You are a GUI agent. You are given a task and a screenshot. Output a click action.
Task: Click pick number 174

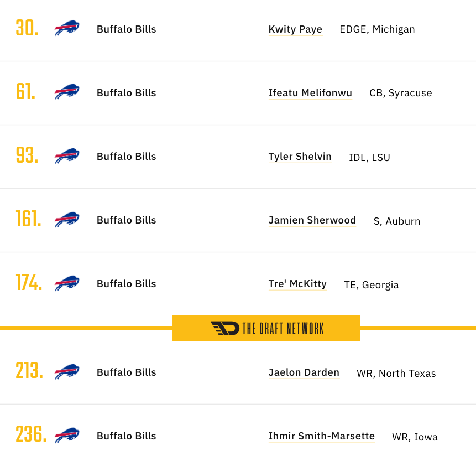point(29,282)
